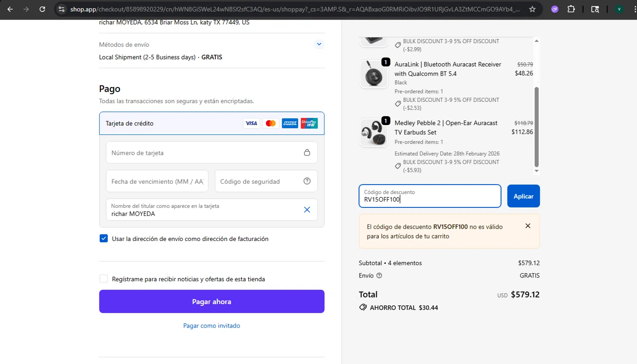The height and width of the screenshot is (364, 637).
Task: Click the shop.app URL in address bar
Action: click(x=295, y=9)
